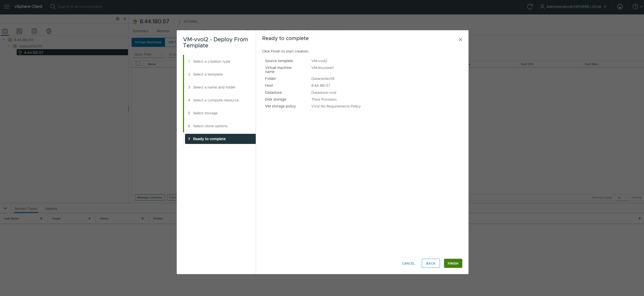Filter the Status column in tasks
Image resolution: width=644 pixels, height=296 pixels.
(143, 219)
